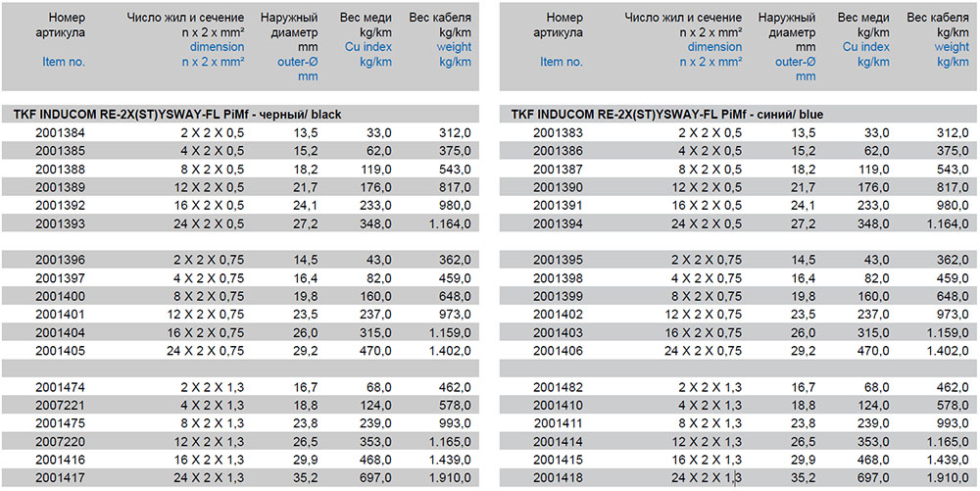Click article number 2001398
Viewport: 980px width, 491px height.
(x=559, y=278)
